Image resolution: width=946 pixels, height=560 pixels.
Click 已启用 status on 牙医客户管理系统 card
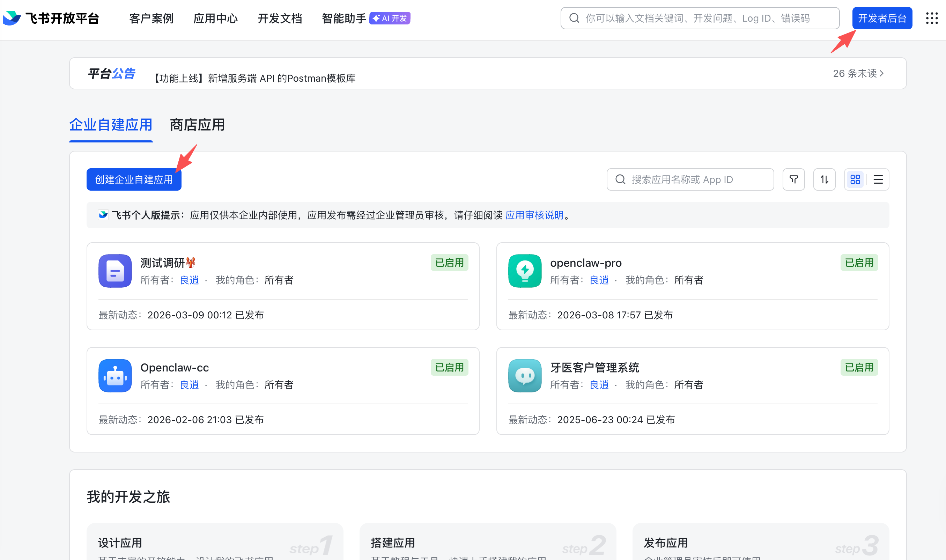[859, 368]
